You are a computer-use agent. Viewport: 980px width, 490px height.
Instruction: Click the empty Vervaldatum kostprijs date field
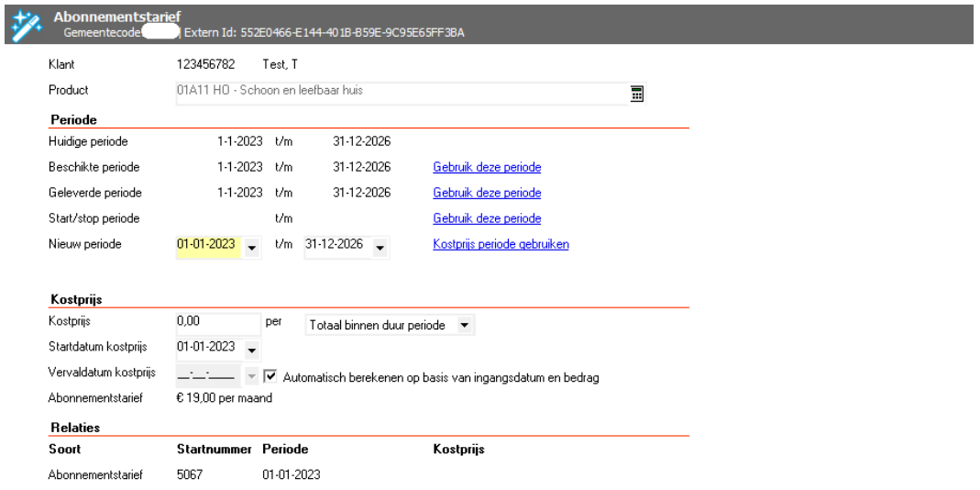[x=207, y=377]
